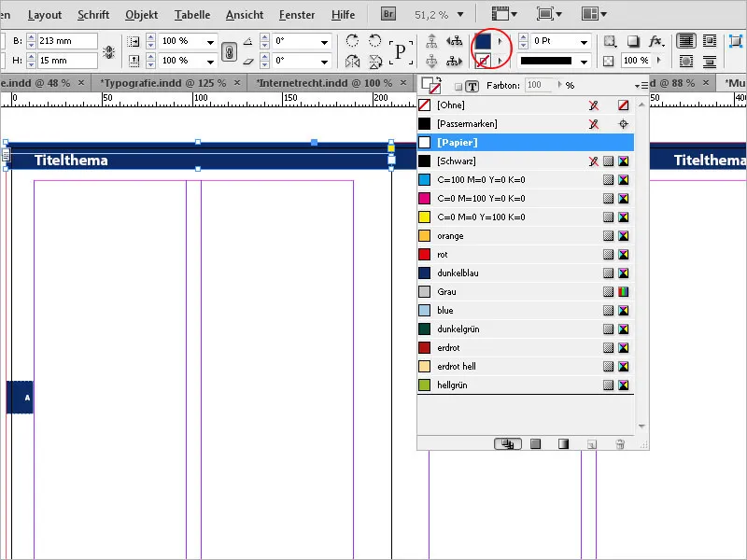Open the Farbton percentage dropdown

(557, 85)
